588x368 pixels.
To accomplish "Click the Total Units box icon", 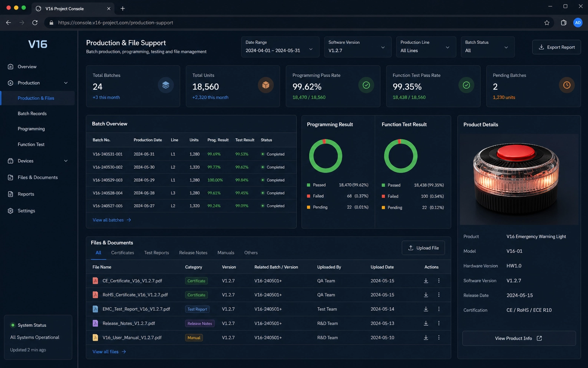I will tap(266, 85).
